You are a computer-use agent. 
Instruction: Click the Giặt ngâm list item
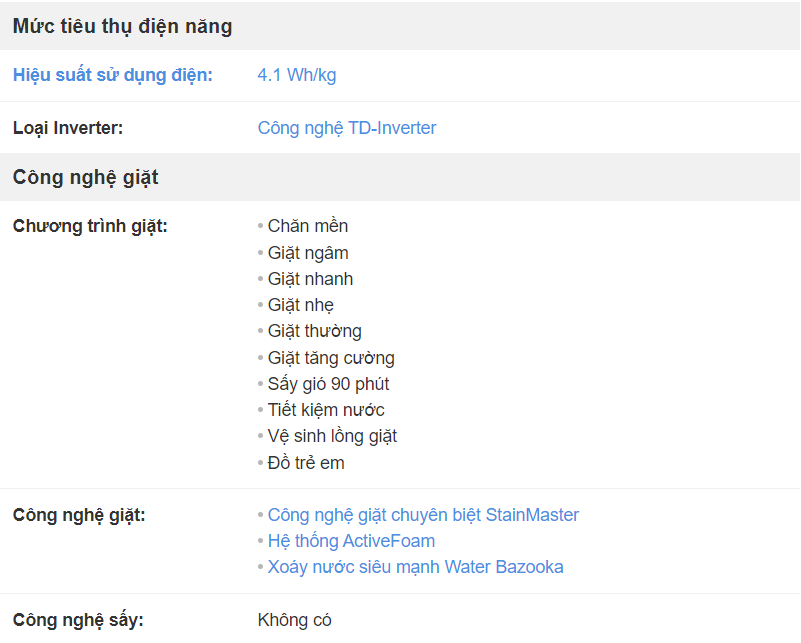(x=308, y=253)
